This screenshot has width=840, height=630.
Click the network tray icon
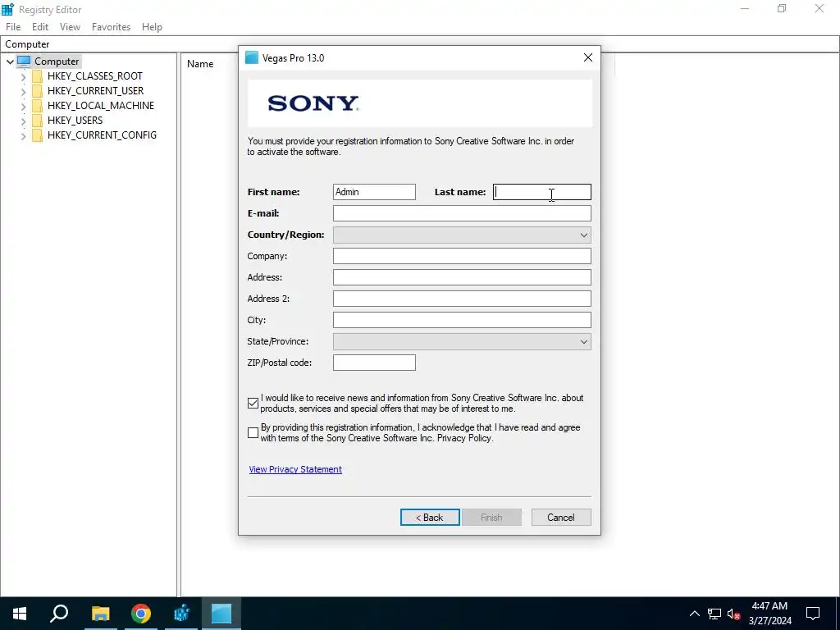714,614
